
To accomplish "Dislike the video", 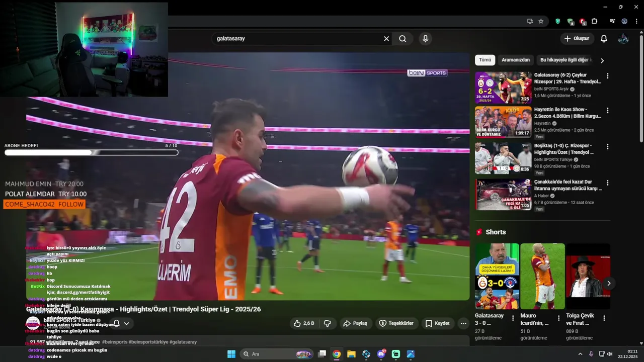I will coord(327,323).
